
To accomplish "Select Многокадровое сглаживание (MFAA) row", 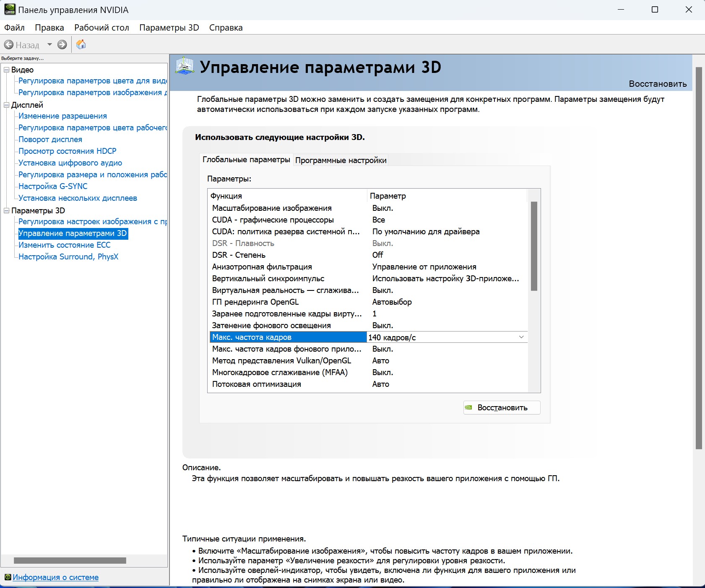I will point(368,373).
